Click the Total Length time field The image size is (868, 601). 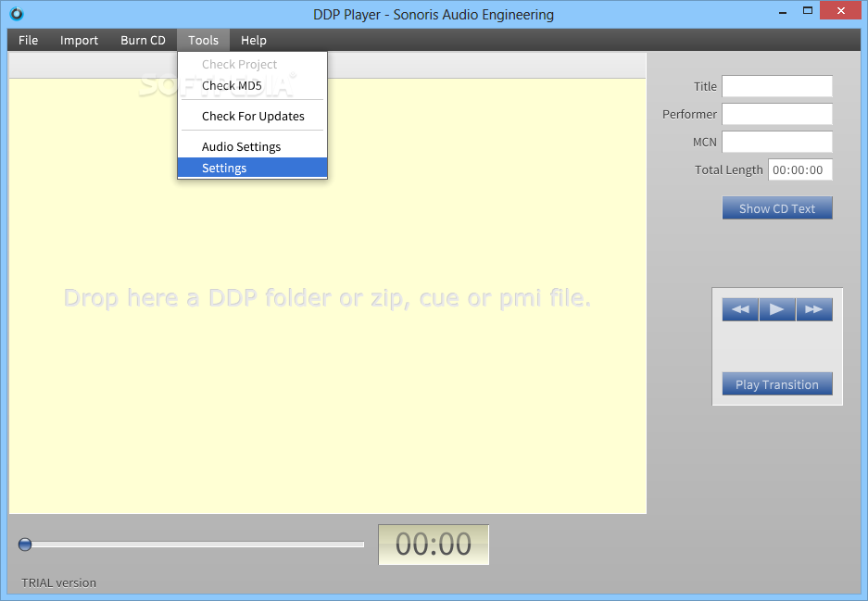(800, 169)
